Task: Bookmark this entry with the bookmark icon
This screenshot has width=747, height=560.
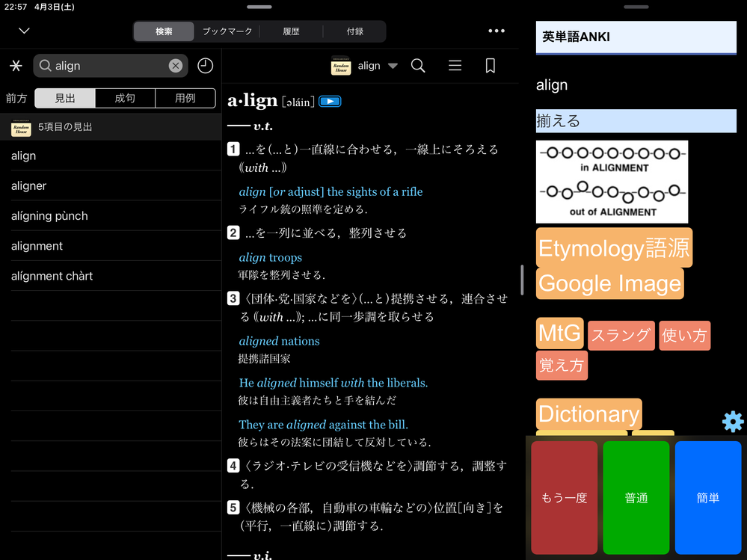Action: (x=491, y=66)
